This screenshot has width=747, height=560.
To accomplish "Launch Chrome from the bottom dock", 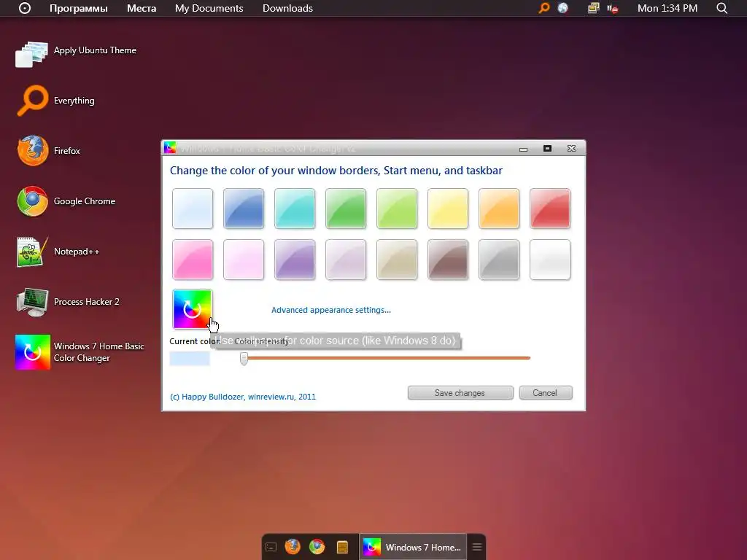I will pos(317,547).
